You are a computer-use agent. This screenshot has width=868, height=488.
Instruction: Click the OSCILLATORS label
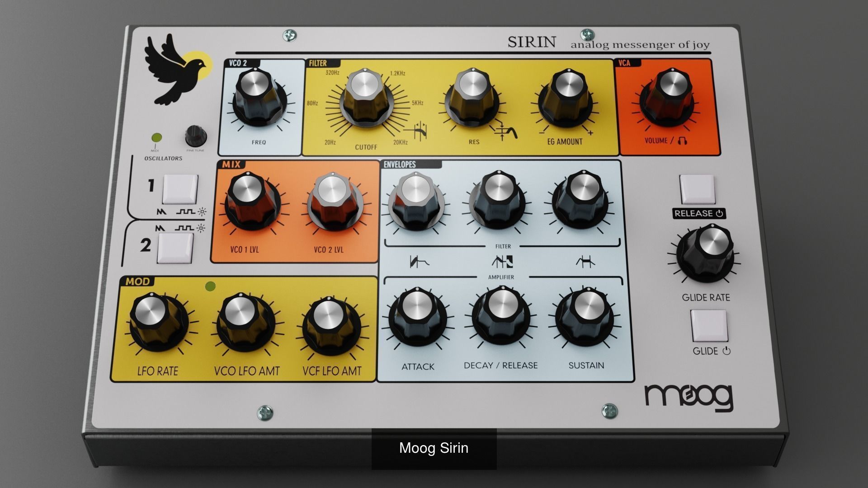163,159
